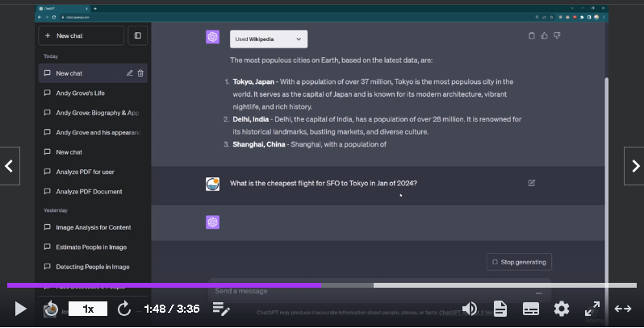Click the browser back arrow
This screenshot has width=644, height=328.
point(40,17)
